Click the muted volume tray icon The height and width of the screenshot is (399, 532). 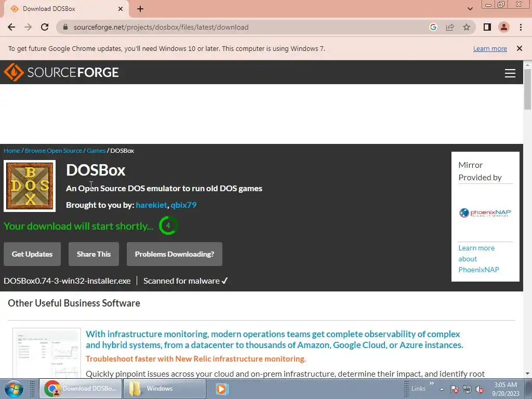point(480,390)
